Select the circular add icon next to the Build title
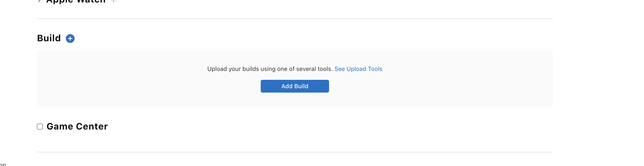644x166 pixels. pos(70,39)
